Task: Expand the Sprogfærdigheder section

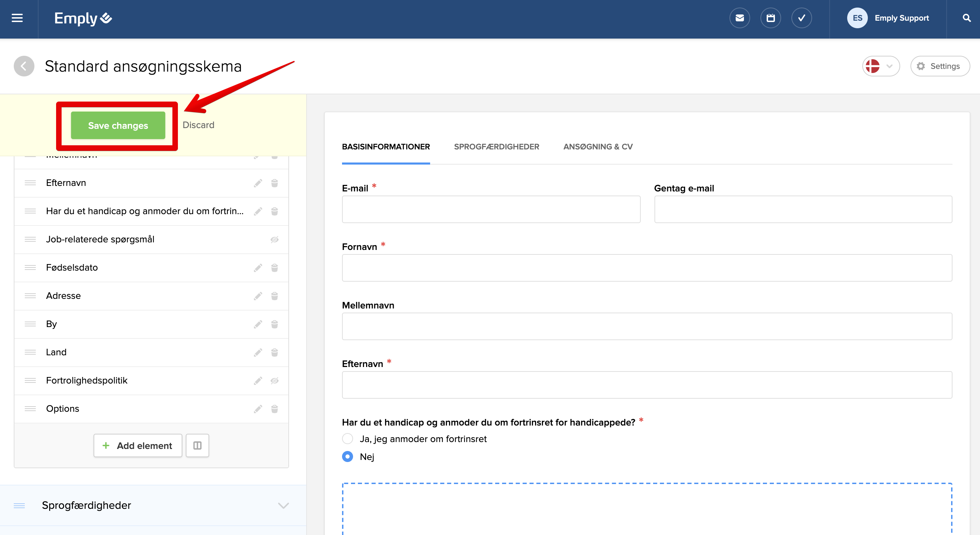Action: click(x=283, y=505)
